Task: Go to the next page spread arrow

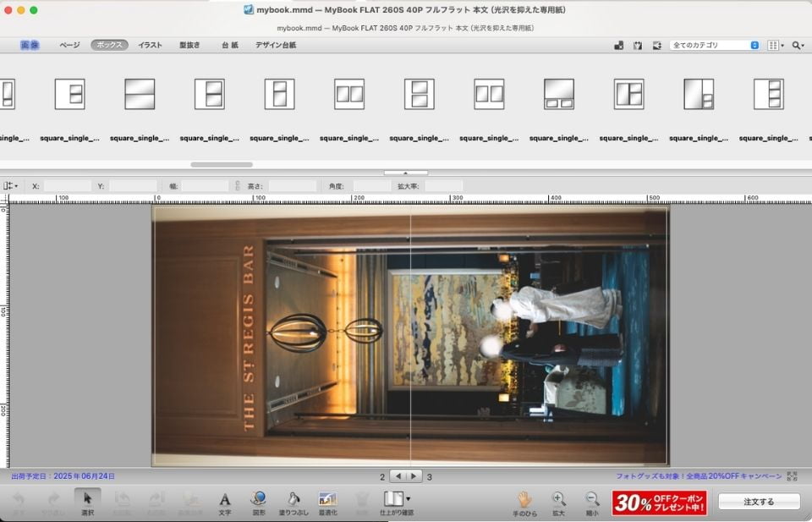Action: [x=414, y=476]
